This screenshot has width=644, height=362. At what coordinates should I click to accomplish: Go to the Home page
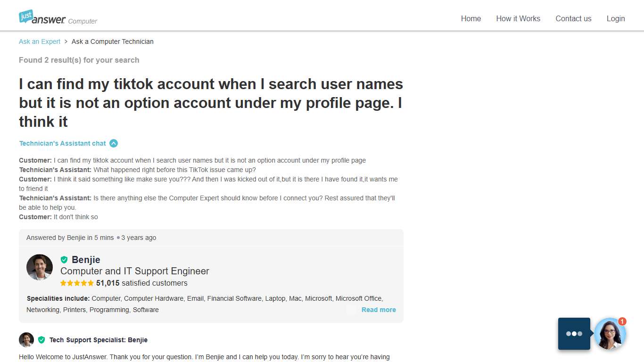coord(471,18)
